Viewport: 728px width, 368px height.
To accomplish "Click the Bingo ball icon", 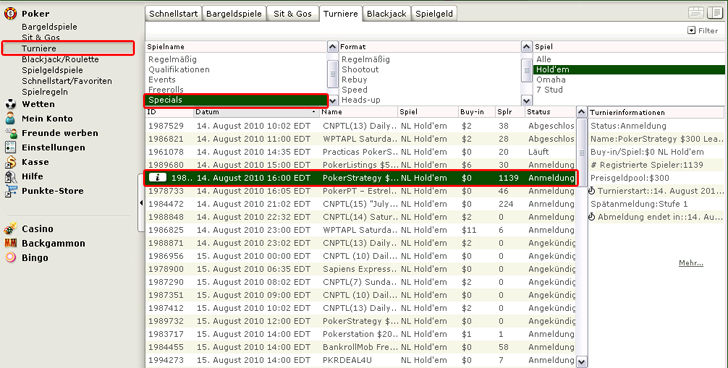I will pyautogui.click(x=10, y=258).
